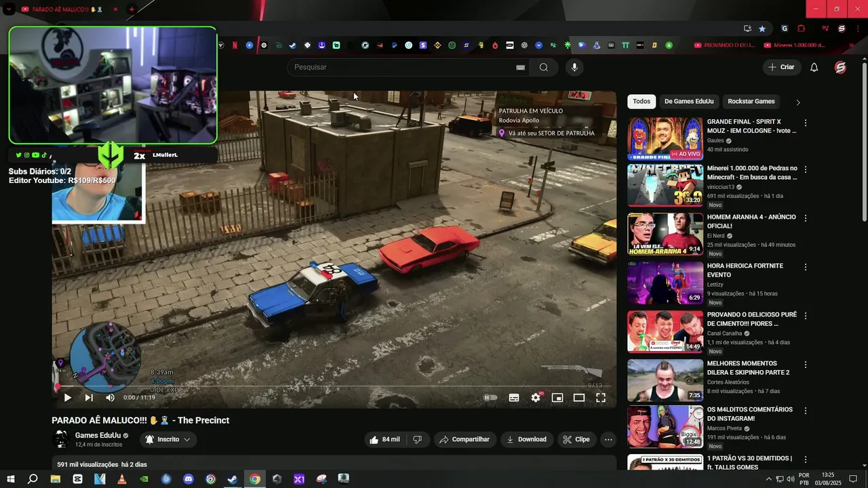Open the Minerei 1.000.000 bookmark
This screenshot has width=868, height=488.
click(795, 45)
